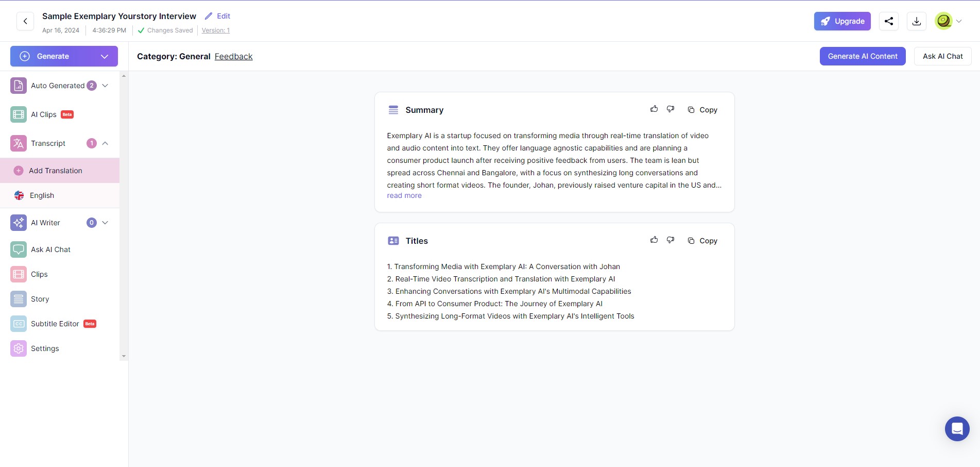The width and height of the screenshot is (980, 467).
Task: Click title 5 Synthesizing Long-Format Videos
Action: coord(511,316)
